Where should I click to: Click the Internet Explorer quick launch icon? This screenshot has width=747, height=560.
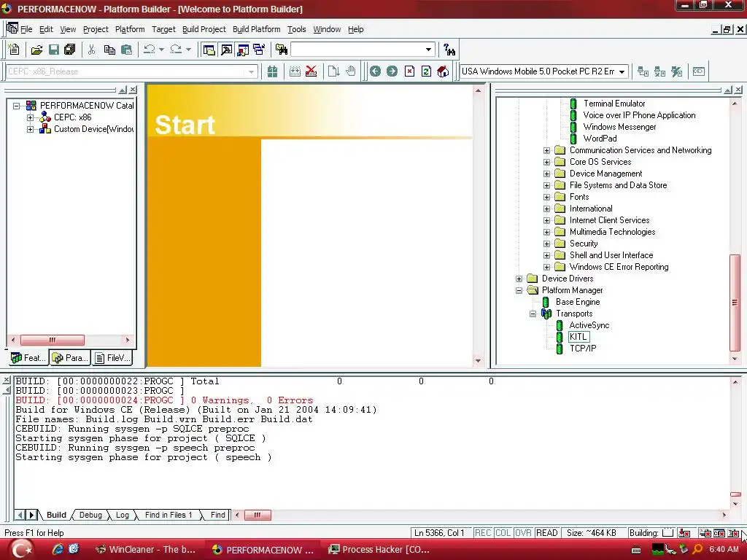tap(58, 549)
